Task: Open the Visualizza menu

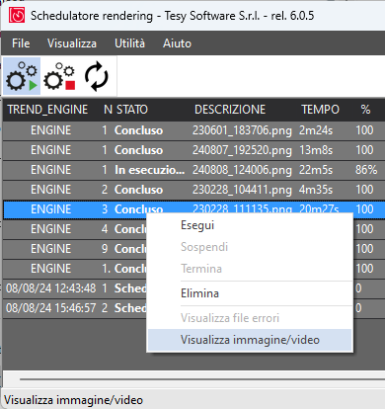Action: [x=72, y=43]
